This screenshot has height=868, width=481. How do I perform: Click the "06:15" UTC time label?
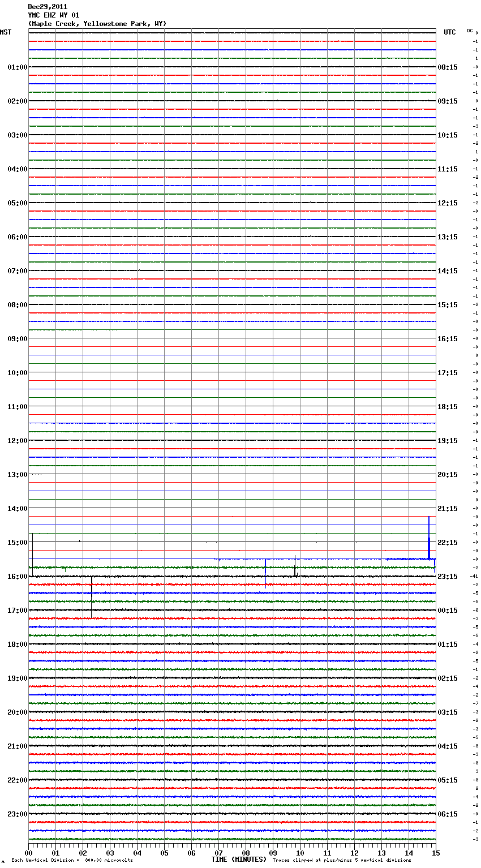(x=448, y=814)
